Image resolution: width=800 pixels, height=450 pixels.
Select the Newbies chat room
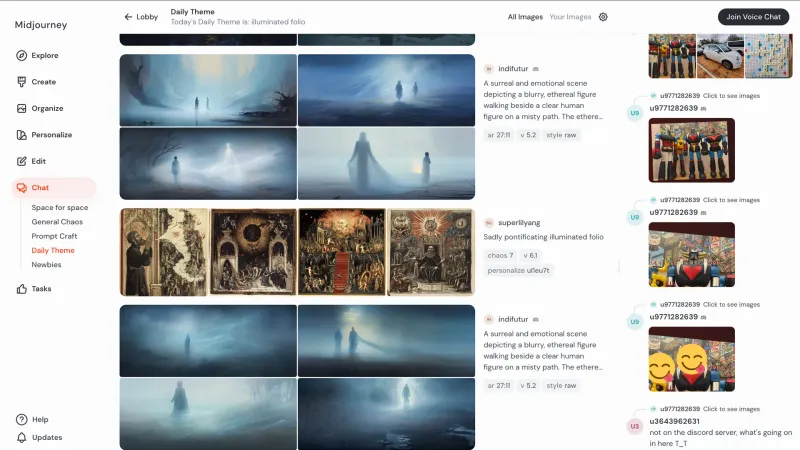pos(46,265)
